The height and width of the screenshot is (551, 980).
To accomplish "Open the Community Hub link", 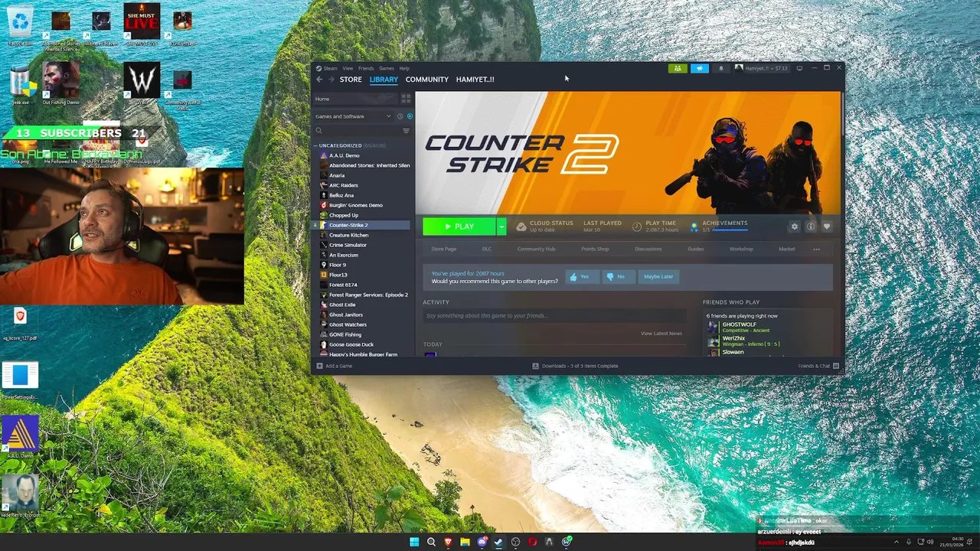I will [x=536, y=249].
